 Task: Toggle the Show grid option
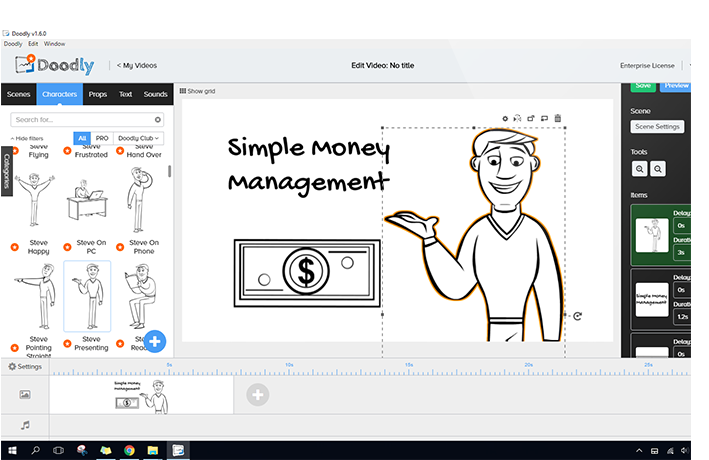[197, 91]
